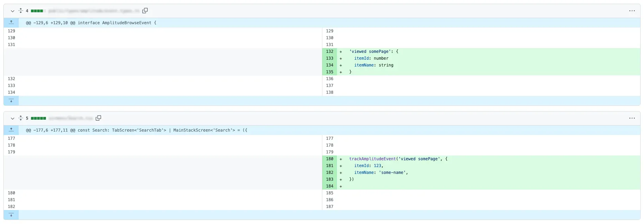Copy the first file path to clipboard
Image resolution: width=644 pixels, height=224 pixels.
click(x=145, y=11)
